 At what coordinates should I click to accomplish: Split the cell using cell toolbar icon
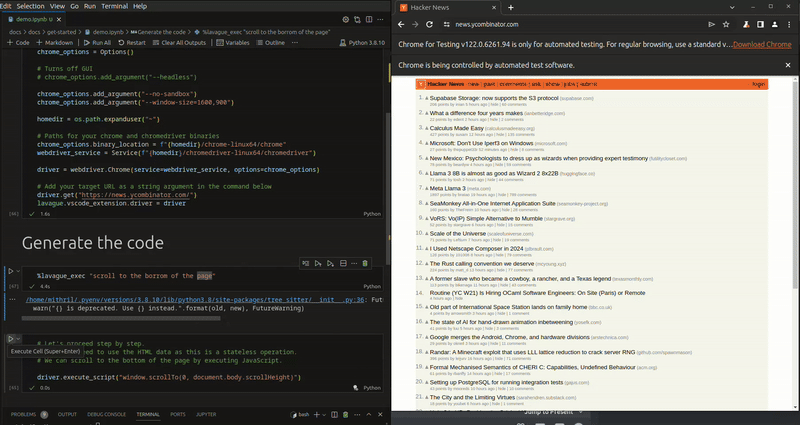pyautogui.click(x=343, y=263)
